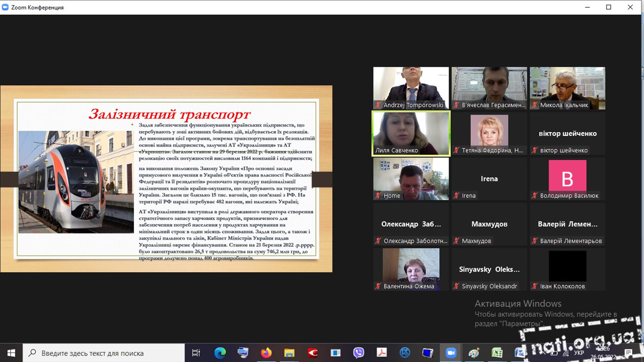644x362 pixels.
Task: Select В'ячеслав Герасимен... video tile
Action: click(x=489, y=88)
